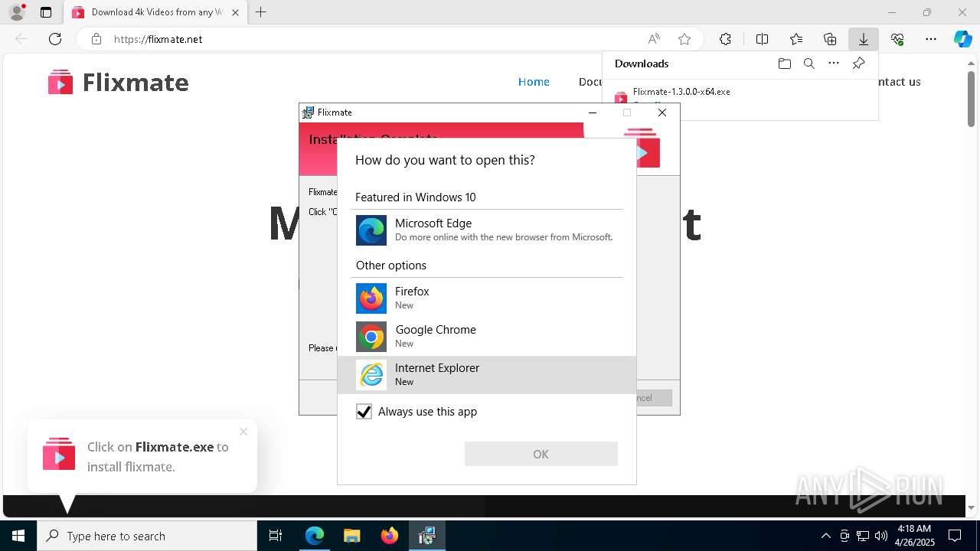The width and height of the screenshot is (980, 551).
Task: Open More options in Downloads panel
Action: coord(834,64)
